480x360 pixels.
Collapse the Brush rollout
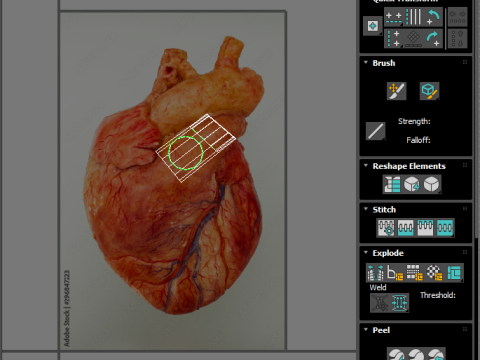coord(366,62)
